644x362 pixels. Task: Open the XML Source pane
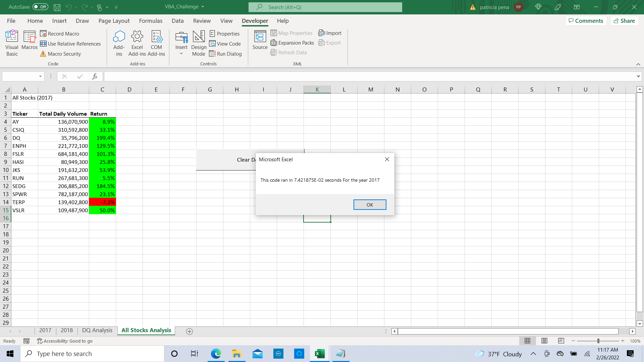(260, 40)
